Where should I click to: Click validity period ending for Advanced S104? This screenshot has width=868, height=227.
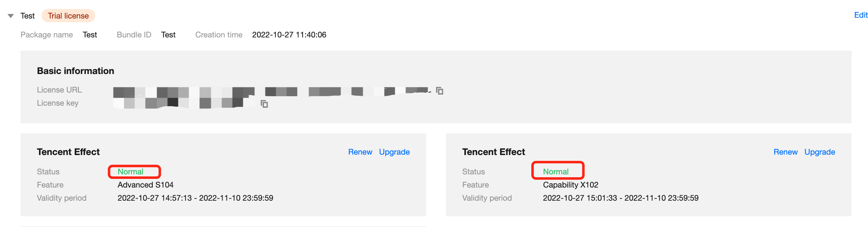[236, 198]
